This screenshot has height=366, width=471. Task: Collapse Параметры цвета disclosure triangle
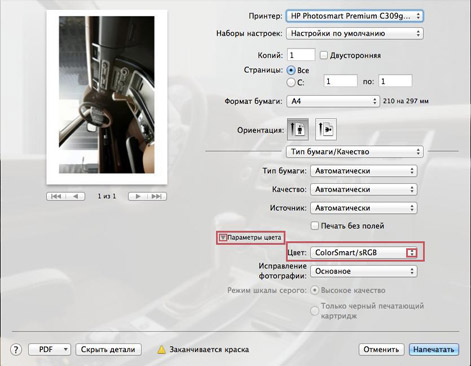(223, 238)
